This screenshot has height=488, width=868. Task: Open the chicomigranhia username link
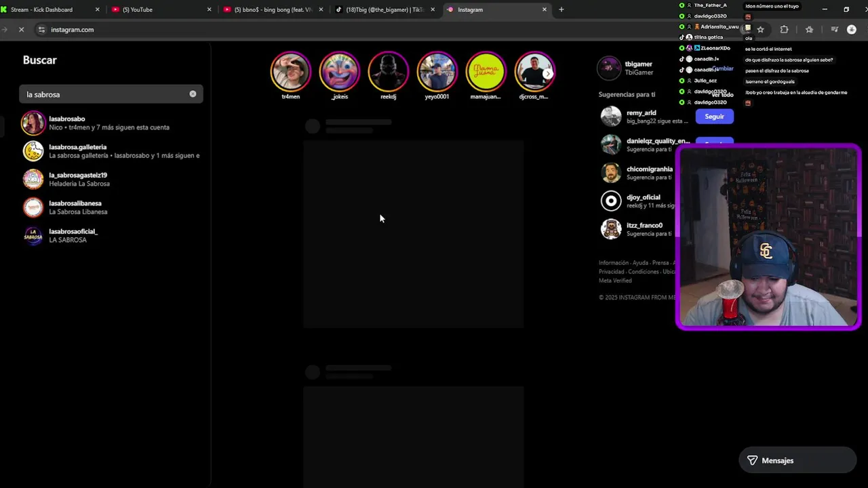[650, 169]
